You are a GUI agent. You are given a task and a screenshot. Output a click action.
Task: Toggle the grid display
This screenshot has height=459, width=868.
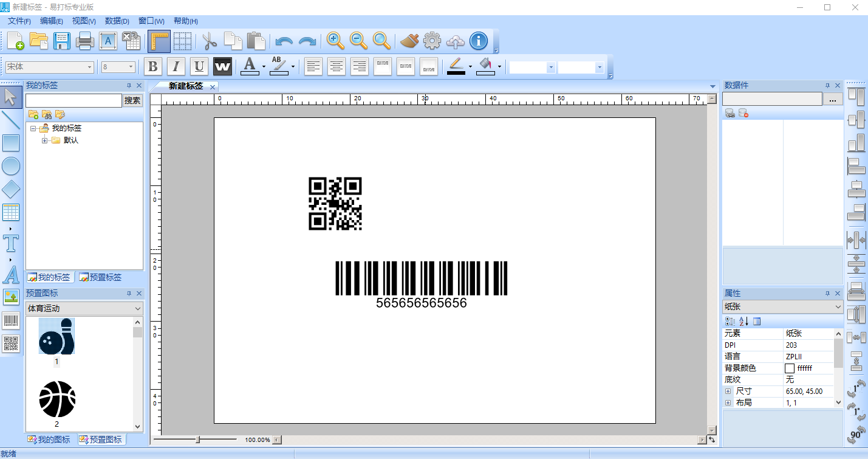(182, 41)
